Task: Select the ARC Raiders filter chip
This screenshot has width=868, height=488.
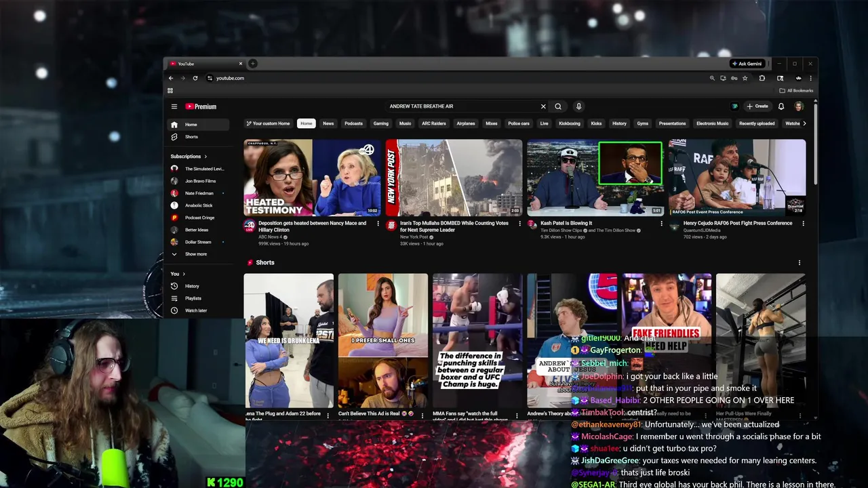Action: (434, 123)
